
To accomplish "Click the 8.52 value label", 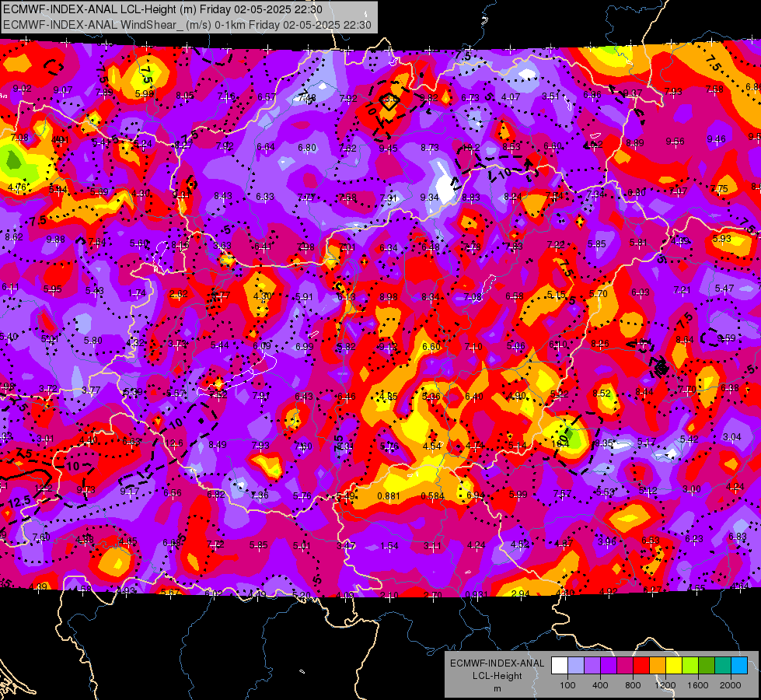I will click(x=602, y=393).
